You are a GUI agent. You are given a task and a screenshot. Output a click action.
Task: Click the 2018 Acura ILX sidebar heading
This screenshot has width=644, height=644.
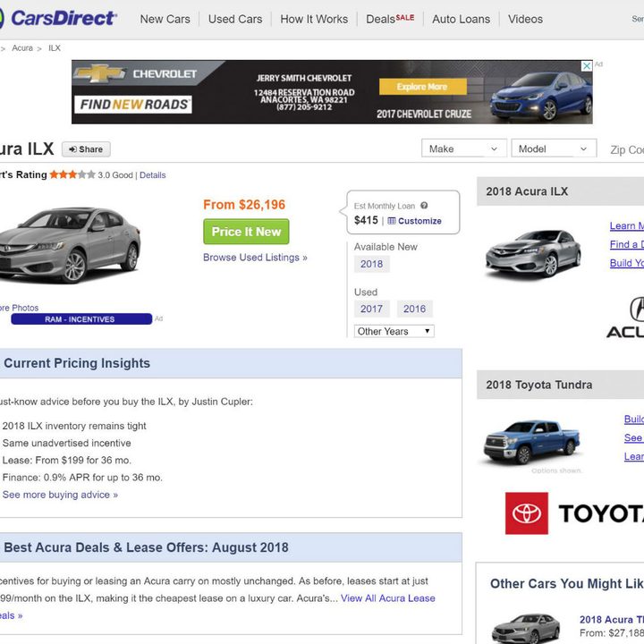tap(527, 191)
